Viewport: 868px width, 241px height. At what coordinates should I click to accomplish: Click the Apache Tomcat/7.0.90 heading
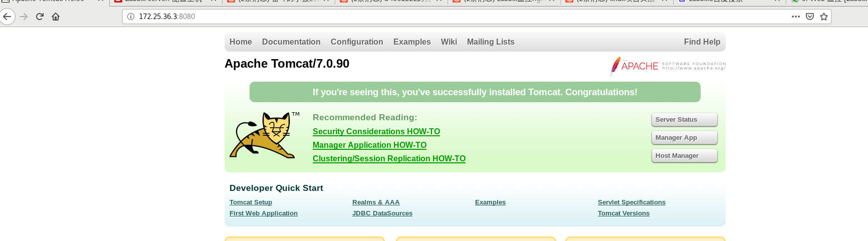287,64
